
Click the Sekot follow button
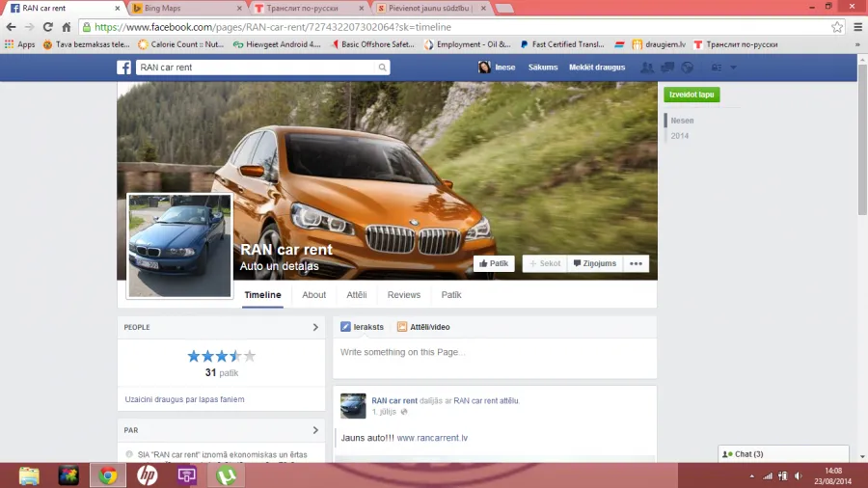pos(545,263)
